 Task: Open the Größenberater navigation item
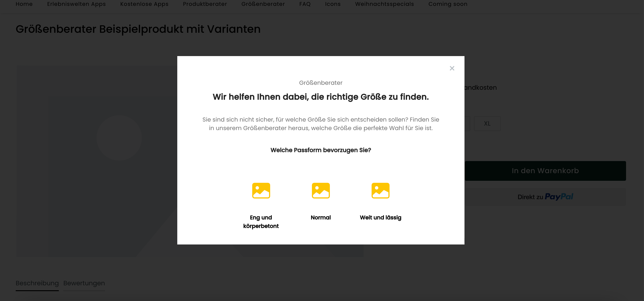pos(263,4)
